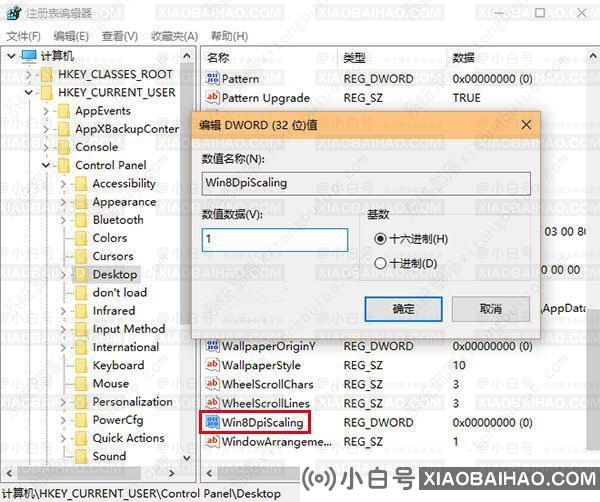Image resolution: width=600 pixels, height=502 pixels.
Task: Open the 文件(F) menu
Action: [x=23, y=36]
